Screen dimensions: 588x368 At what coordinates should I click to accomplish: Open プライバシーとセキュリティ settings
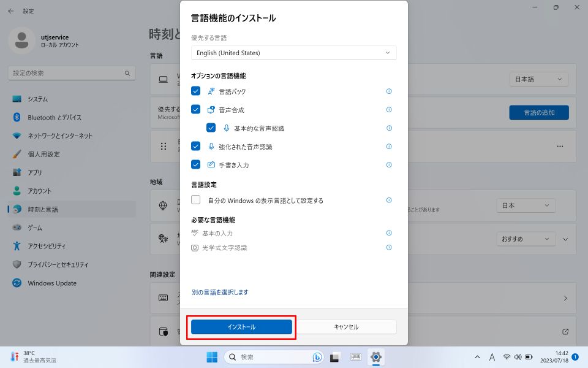tap(72, 265)
